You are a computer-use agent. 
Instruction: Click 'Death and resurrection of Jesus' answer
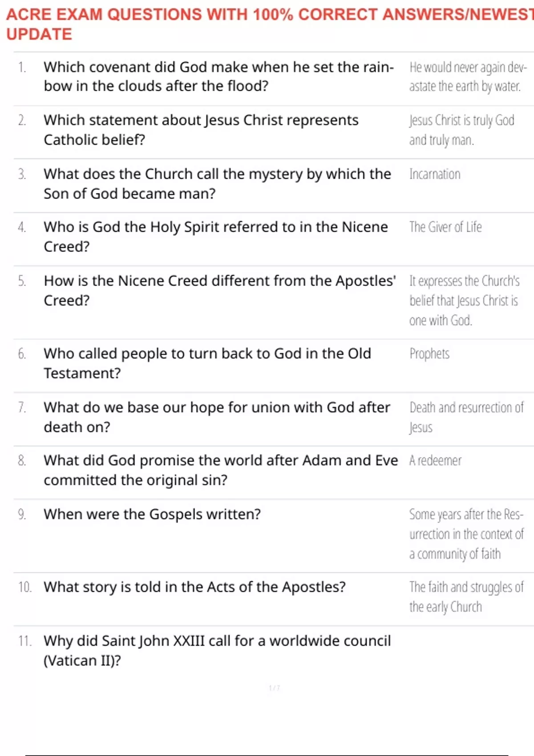point(466,417)
